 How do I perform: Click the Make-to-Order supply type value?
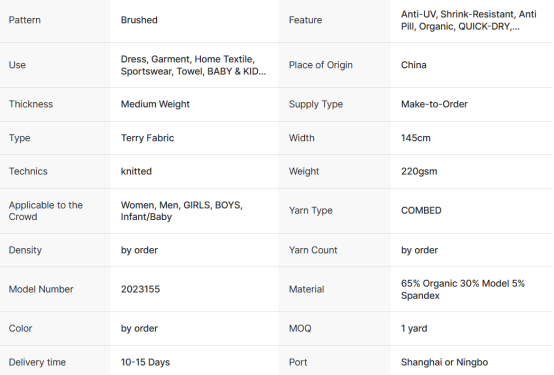click(x=434, y=104)
